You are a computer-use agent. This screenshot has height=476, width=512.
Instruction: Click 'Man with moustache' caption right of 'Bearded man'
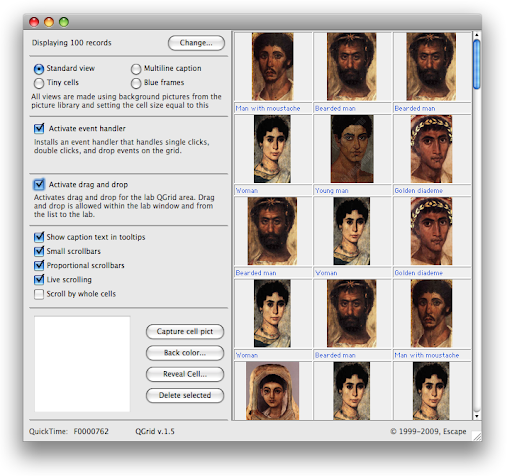click(x=427, y=355)
